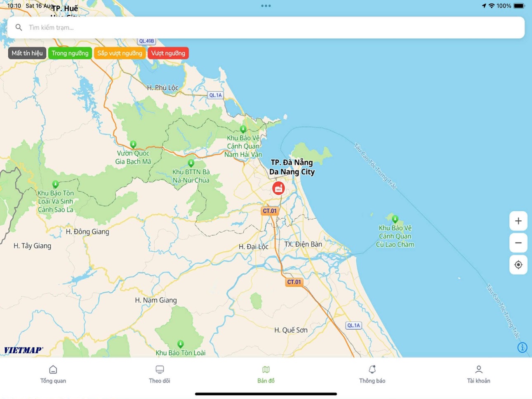
Task: Select the red station marker in Da Nang
Action: tap(279, 189)
